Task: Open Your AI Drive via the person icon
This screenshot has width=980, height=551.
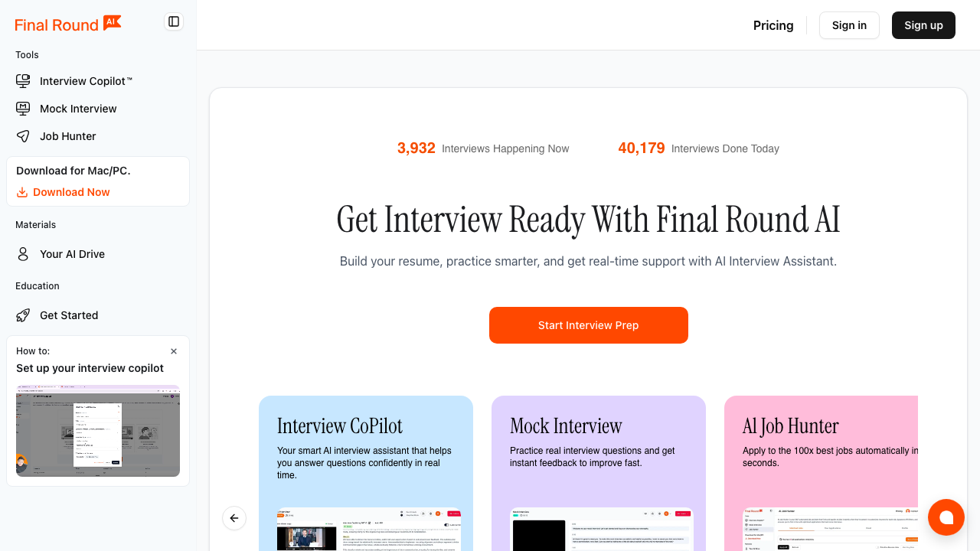Action: point(24,253)
